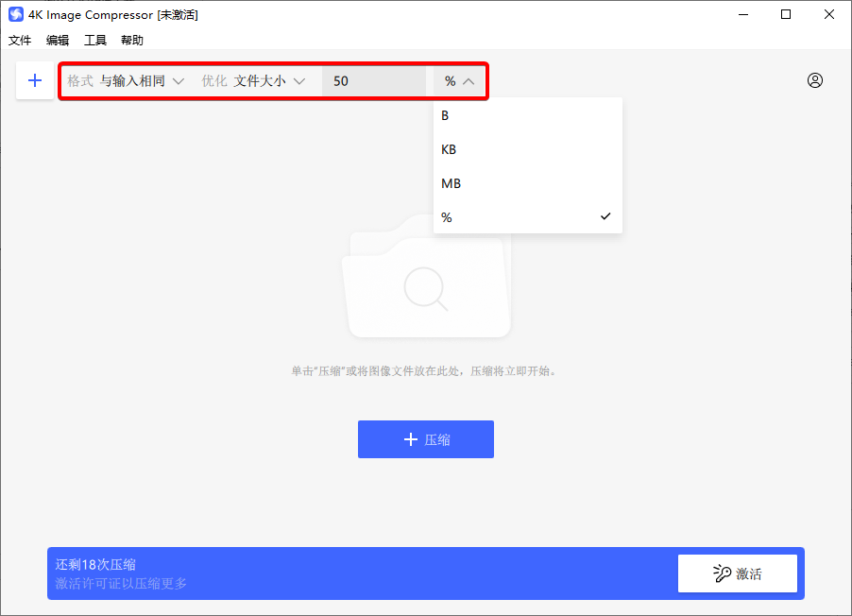Click the 激活 activation button

[738, 573]
